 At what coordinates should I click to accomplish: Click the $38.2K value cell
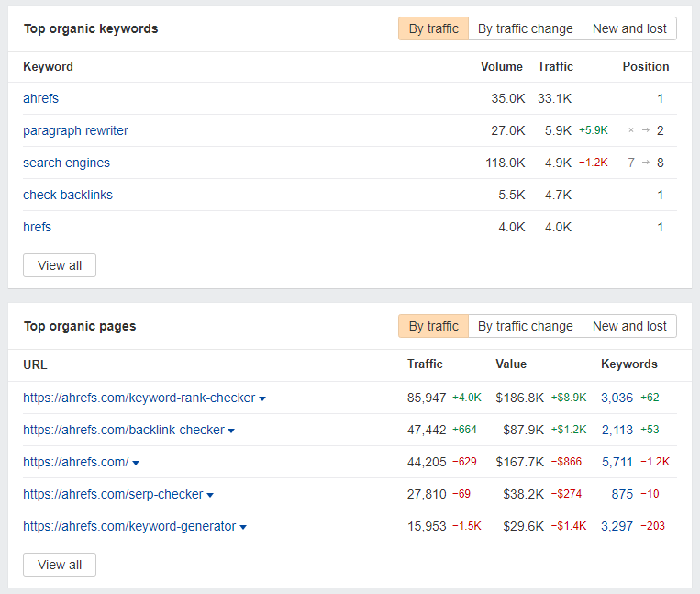click(523, 494)
